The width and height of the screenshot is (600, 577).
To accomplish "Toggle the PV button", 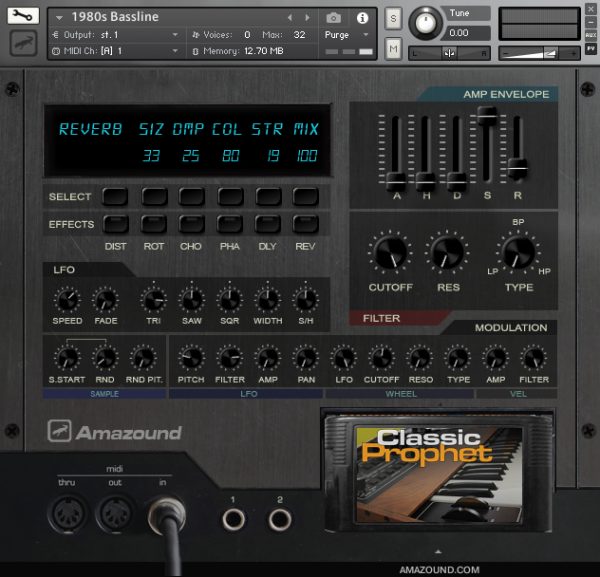I will 591,49.
